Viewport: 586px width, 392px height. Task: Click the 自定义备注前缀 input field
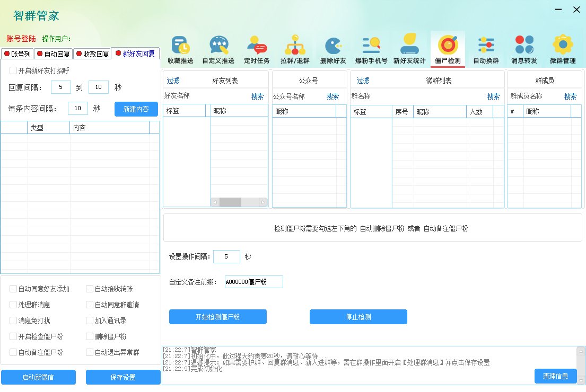pos(253,282)
